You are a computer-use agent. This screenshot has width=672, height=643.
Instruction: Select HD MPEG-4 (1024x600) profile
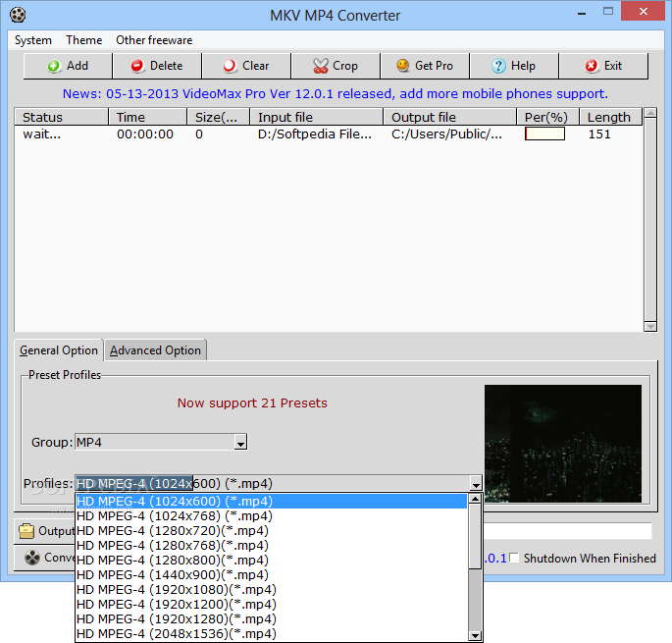coord(272,502)
